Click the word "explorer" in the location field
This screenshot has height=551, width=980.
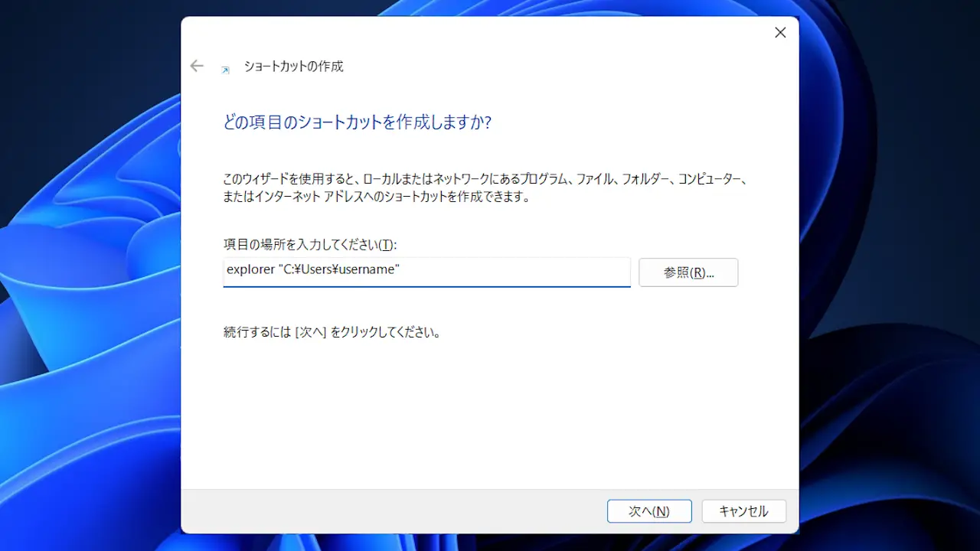coord(249,270)
